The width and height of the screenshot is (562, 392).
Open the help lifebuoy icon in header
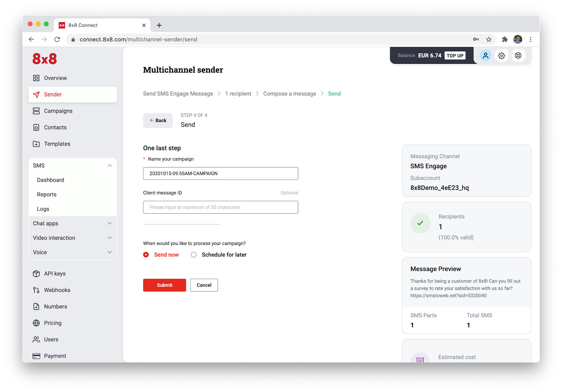[518, 55]
